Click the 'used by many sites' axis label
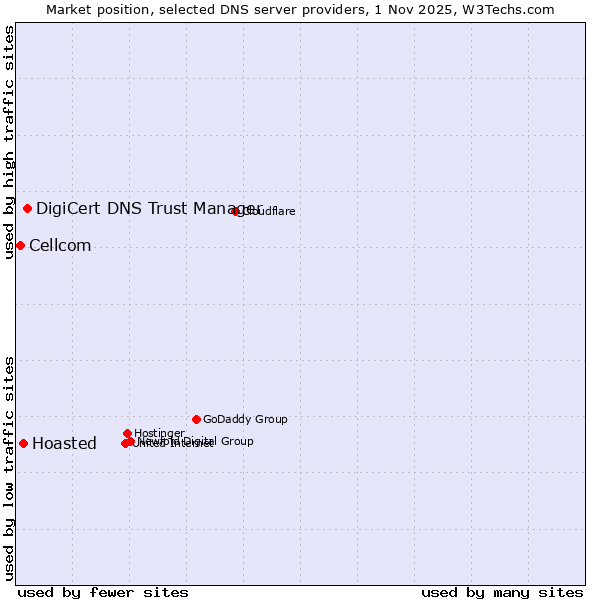The height and width of the screenshot is (600, 600). 502,593
